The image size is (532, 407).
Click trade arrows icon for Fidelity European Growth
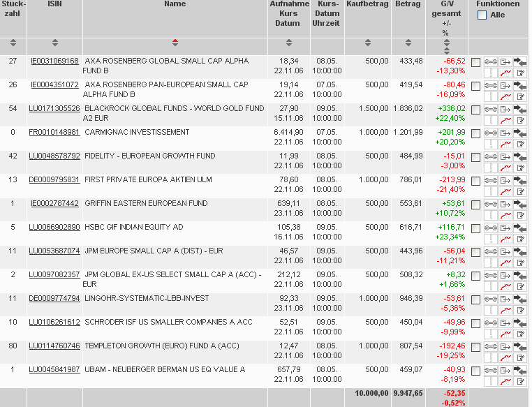click(x=520, y=156)
